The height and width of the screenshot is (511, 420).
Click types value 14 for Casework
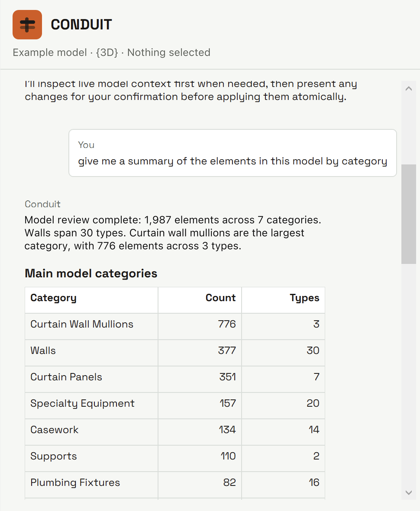click(314, 430)
